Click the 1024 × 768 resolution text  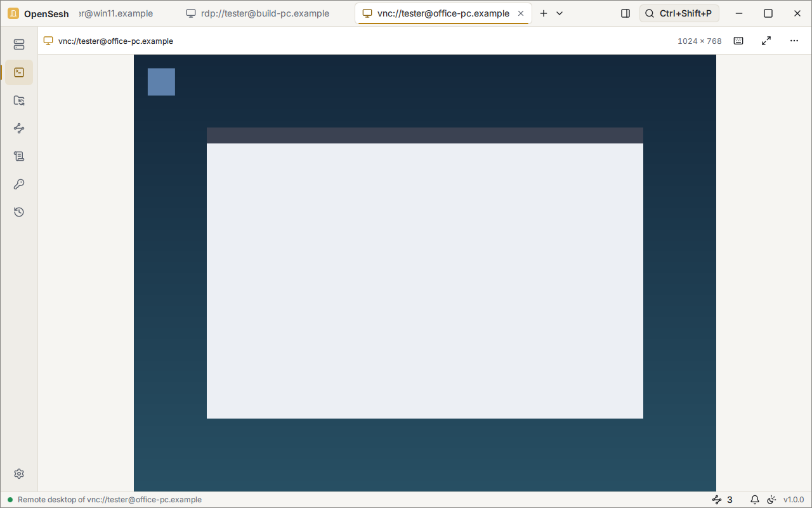tap(700, 41)
